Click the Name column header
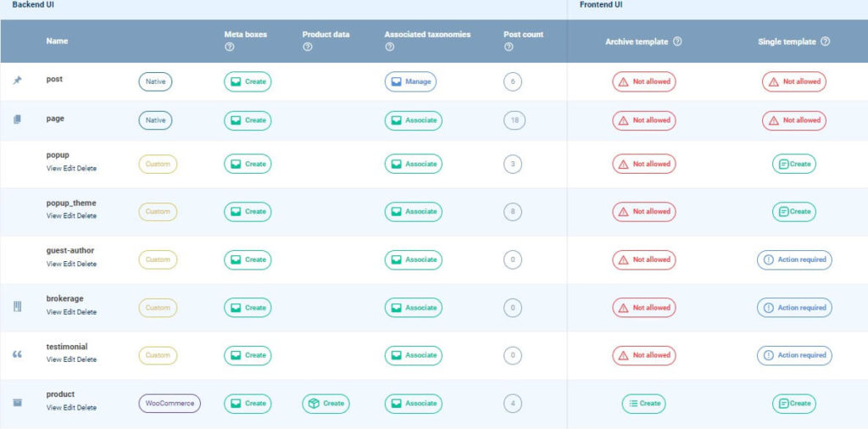 tap(57, 41)
